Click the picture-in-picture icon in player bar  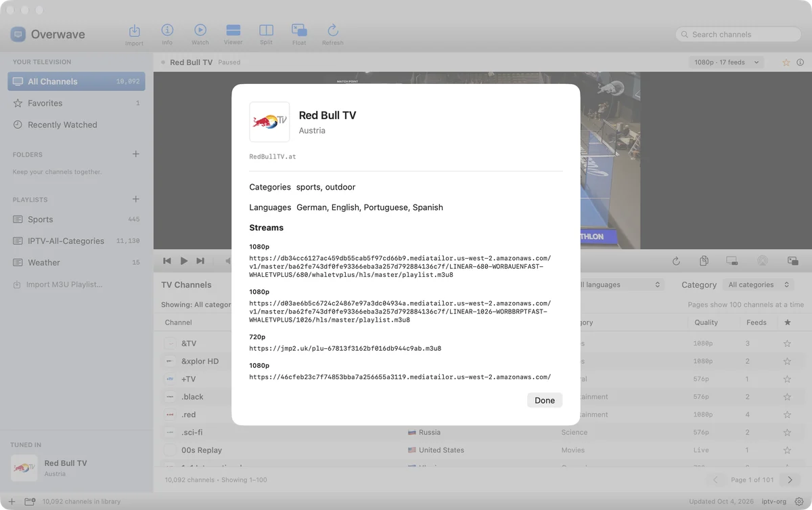tap(793, 261)
